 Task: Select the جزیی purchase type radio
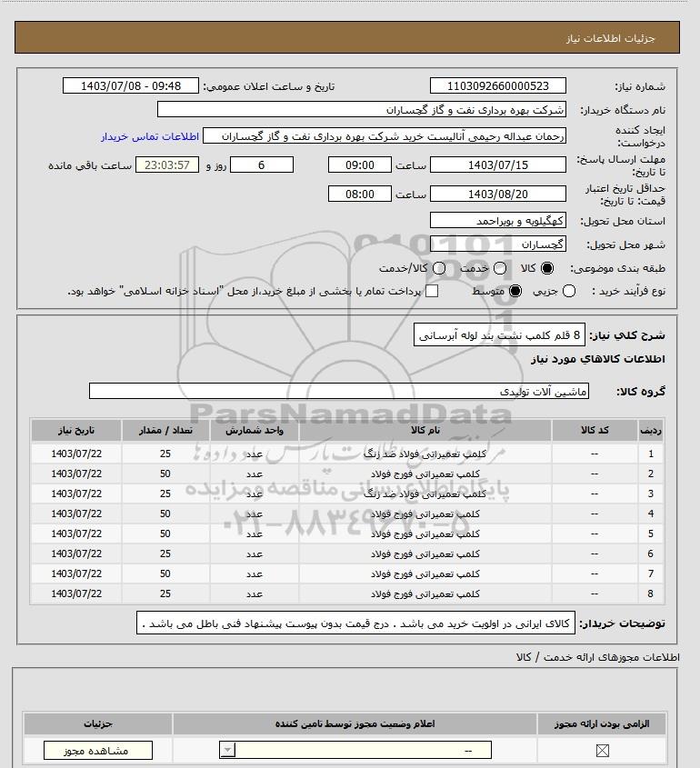coord(569,292)
